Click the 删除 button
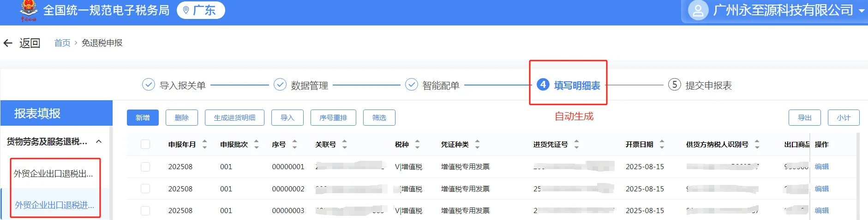 [x=182, y=117]
